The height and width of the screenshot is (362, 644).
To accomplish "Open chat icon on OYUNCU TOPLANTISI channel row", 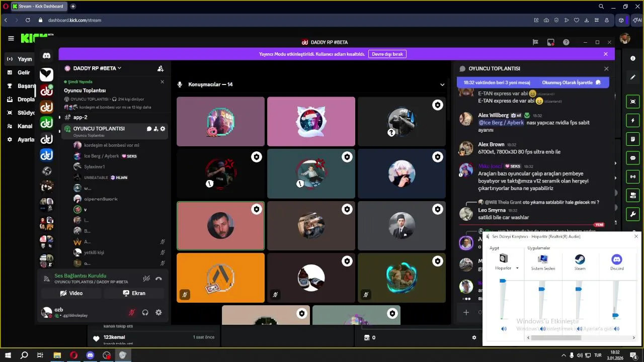I will pos(149,129).
